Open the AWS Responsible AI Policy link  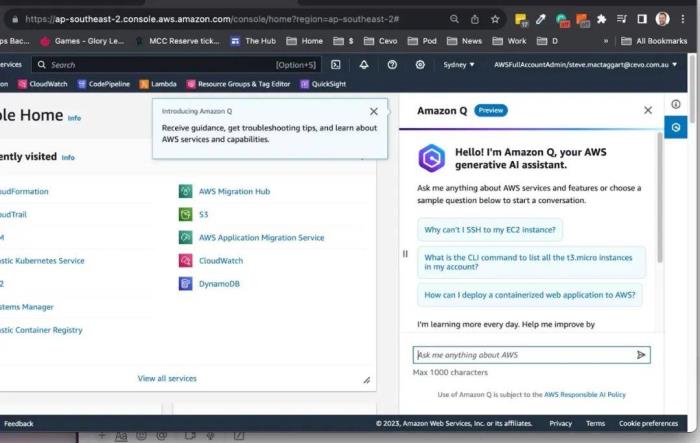585,394
